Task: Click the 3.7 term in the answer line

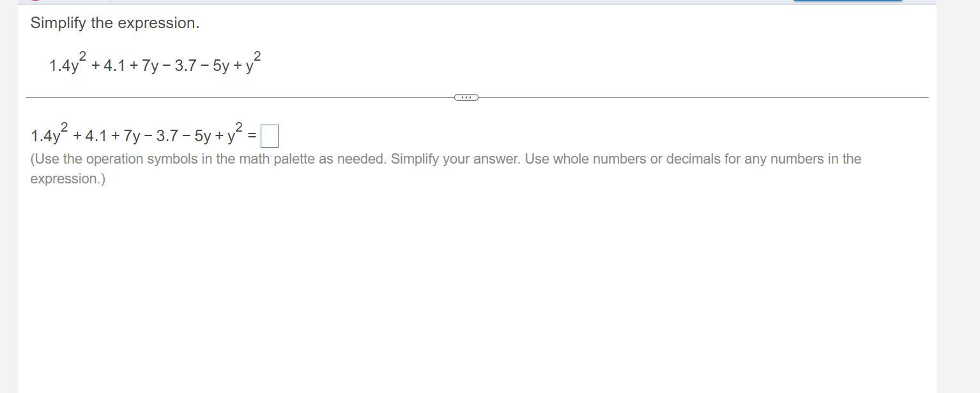Action: pos(167,136)
